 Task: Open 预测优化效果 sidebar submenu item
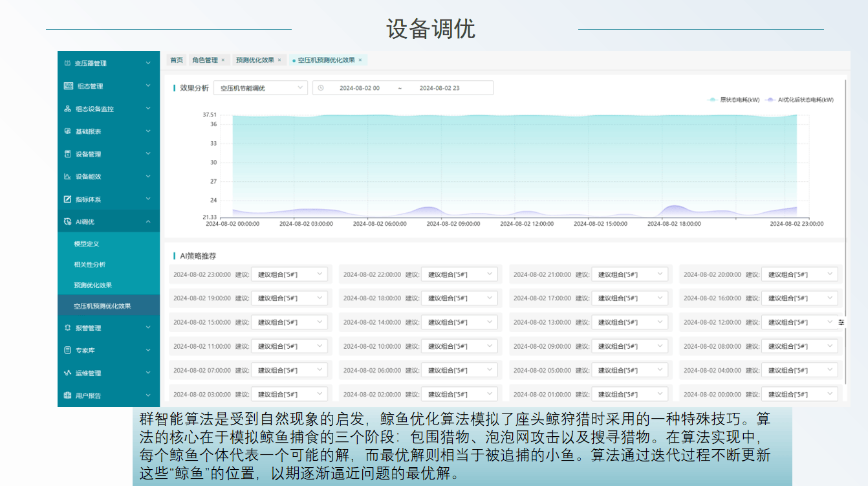[x=109, y=285]
